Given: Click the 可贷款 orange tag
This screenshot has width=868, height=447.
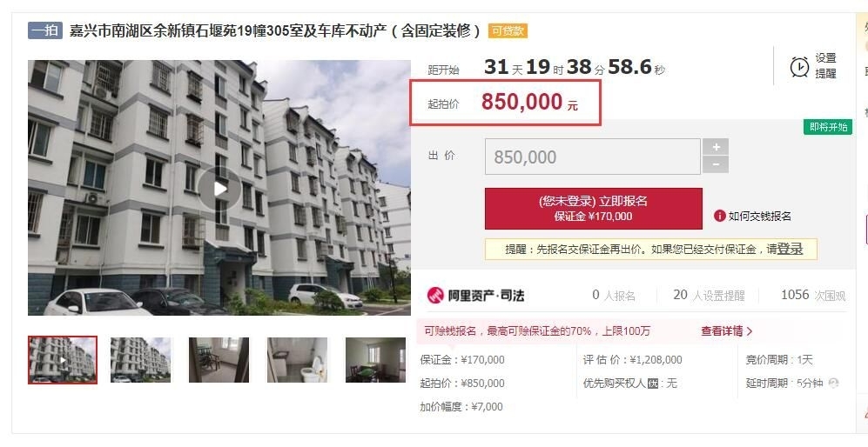Looking at the screenshot, I should pyautogui.click(x=508, y=31).
